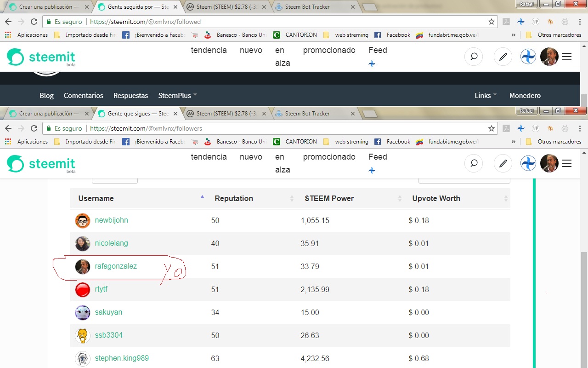Click the grey 'at' extension icon in /followed window
This screenshot has height=368, width=588.
(x=565, y=22)
